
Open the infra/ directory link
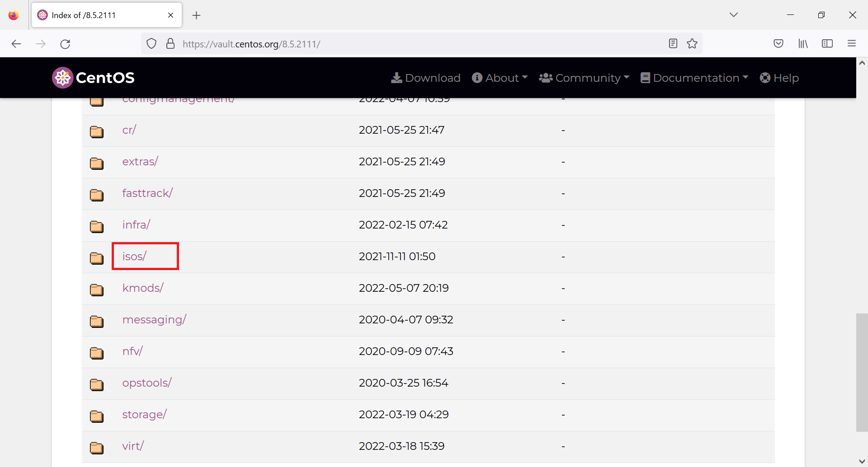point(136,225)
